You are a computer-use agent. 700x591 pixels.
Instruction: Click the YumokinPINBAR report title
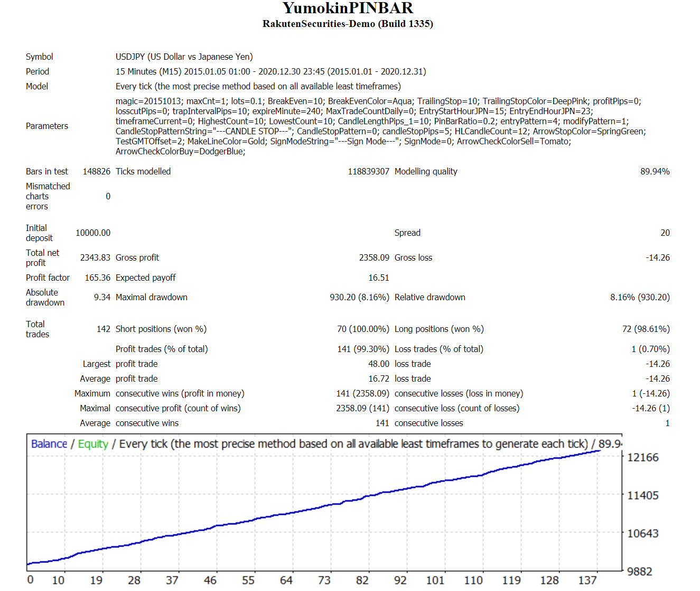348,8
